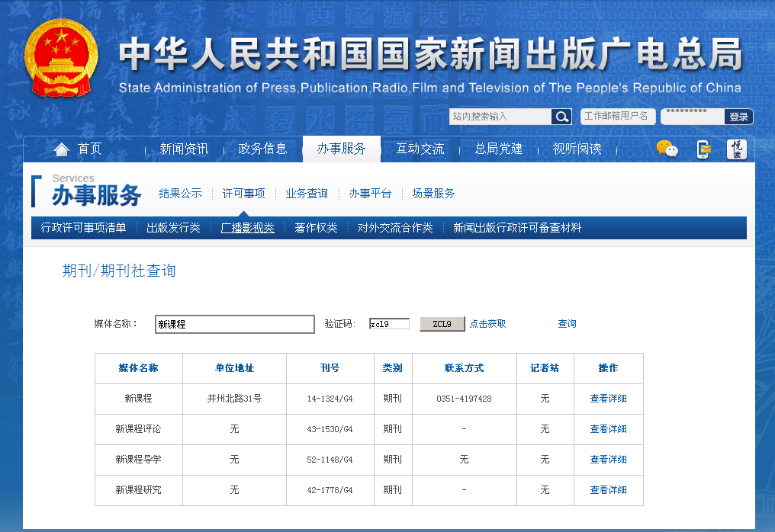
Task: Open the WeChat icon link
Action: pyautogui.click(x=667, y=149)
